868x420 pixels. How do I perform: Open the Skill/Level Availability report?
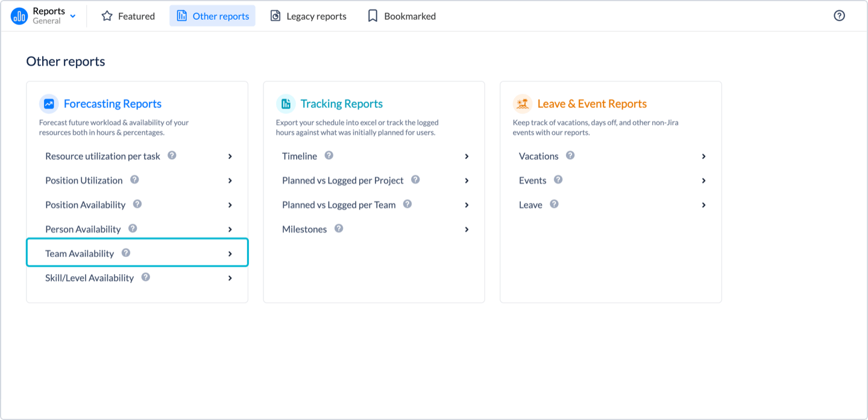click(x=89, y=278)
